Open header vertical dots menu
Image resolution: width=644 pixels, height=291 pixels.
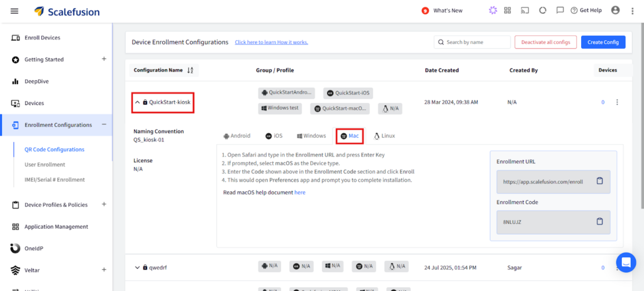click(x=633, y=11)
